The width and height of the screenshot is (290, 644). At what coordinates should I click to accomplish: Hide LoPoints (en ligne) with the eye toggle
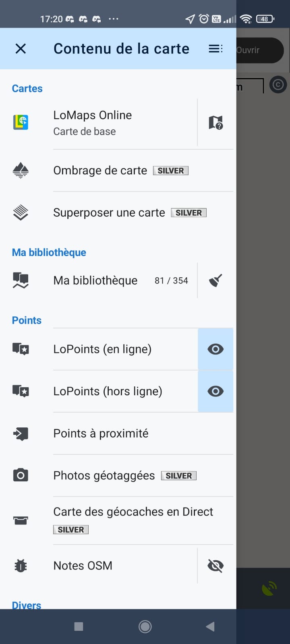point(215,349)
